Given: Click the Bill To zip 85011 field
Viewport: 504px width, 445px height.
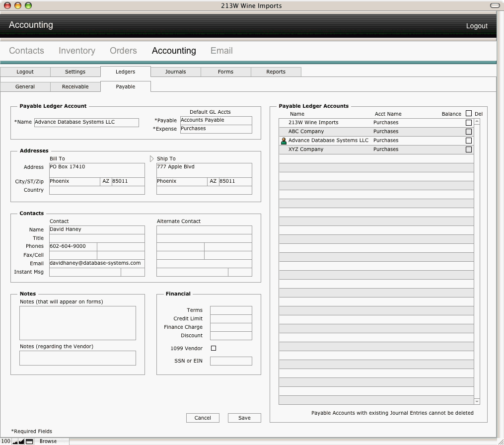Looking at the screenshot, I should click(128, 182).
